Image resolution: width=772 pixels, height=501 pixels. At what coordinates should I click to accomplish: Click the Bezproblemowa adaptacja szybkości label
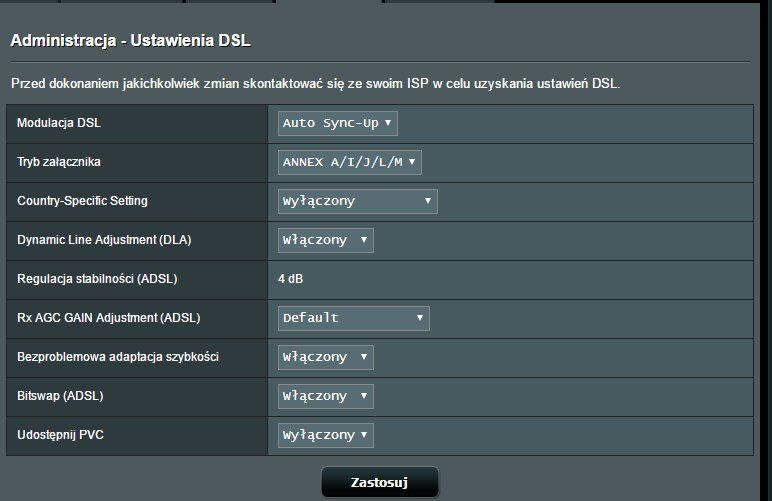[118, 357]
